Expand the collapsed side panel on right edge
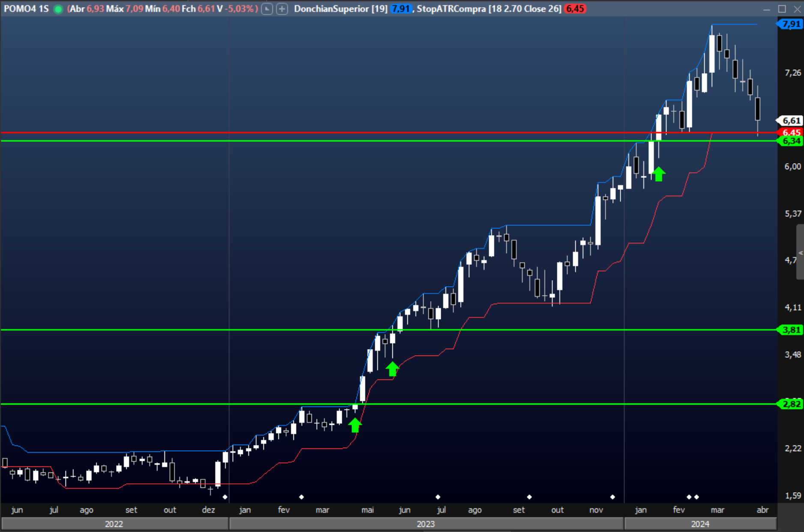 [x=800, y=253]
